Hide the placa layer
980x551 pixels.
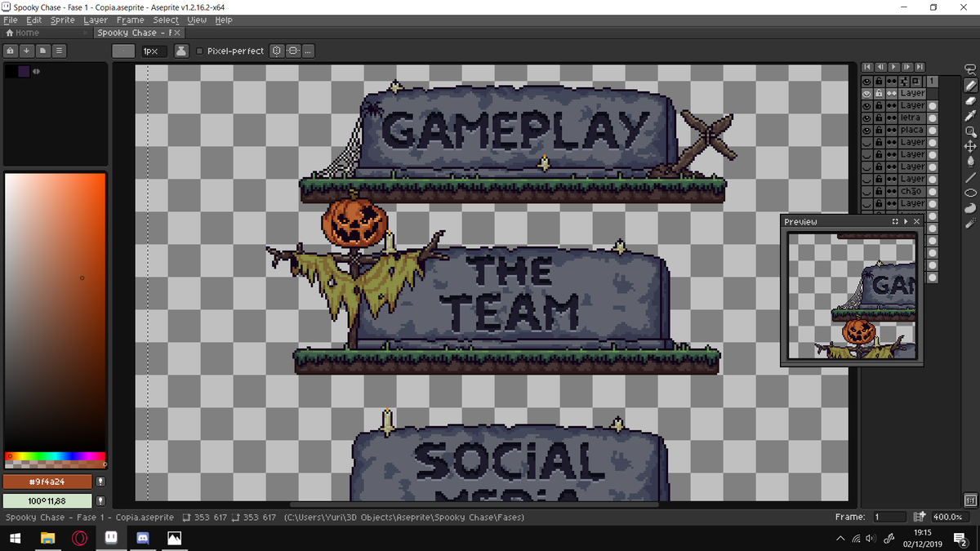click(867, 131)
